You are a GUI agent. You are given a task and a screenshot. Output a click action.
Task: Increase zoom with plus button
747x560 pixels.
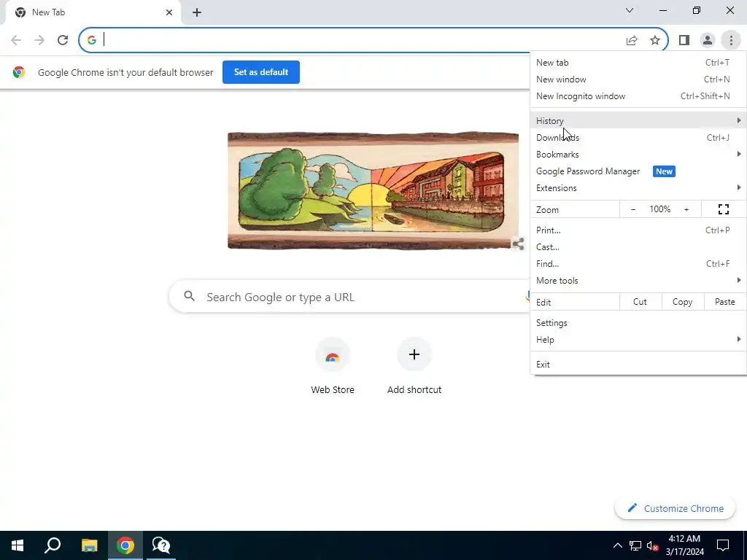tap(686, 209)
